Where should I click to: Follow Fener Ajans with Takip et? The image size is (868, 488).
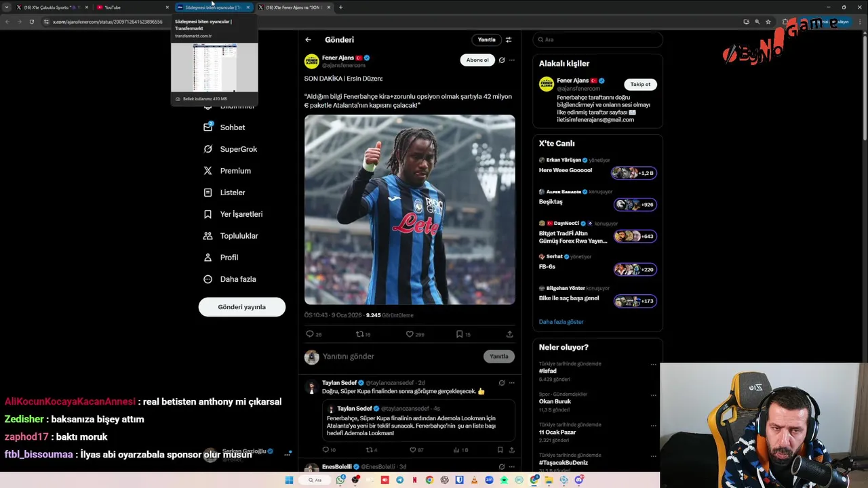pos(640,85)
